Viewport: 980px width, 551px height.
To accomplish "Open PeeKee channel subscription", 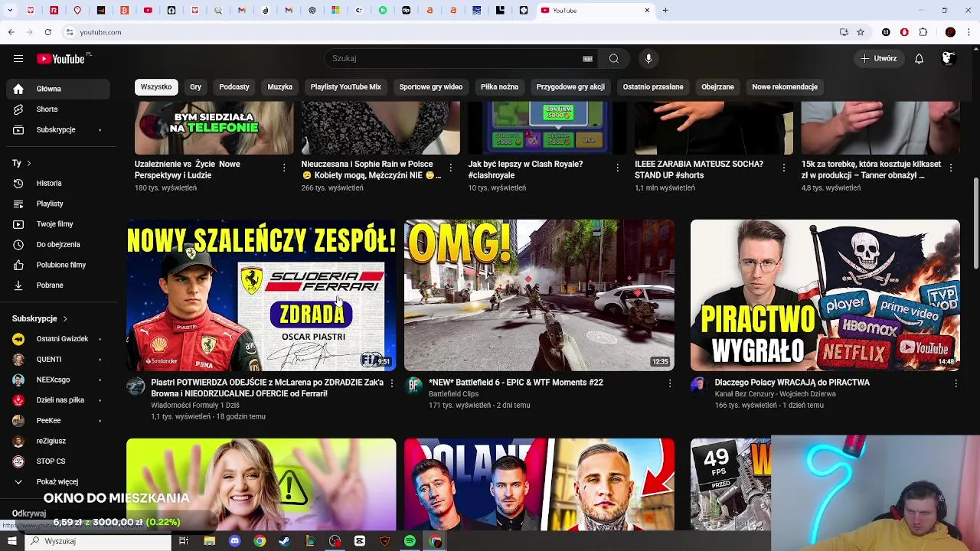I will (58, 420).
